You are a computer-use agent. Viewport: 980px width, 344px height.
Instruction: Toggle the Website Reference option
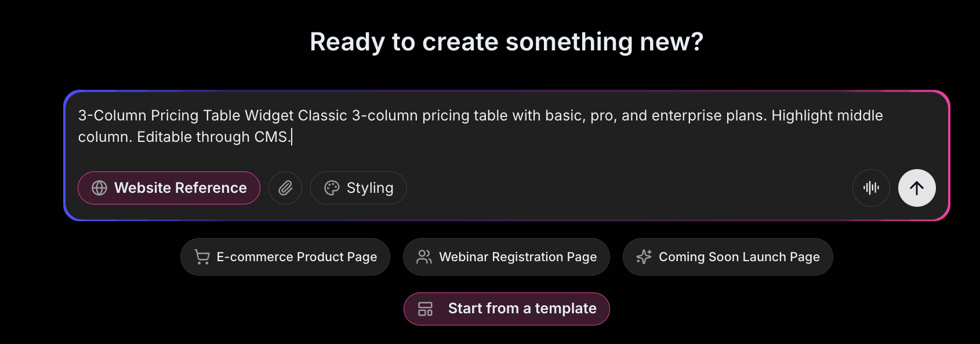(169, 188)
